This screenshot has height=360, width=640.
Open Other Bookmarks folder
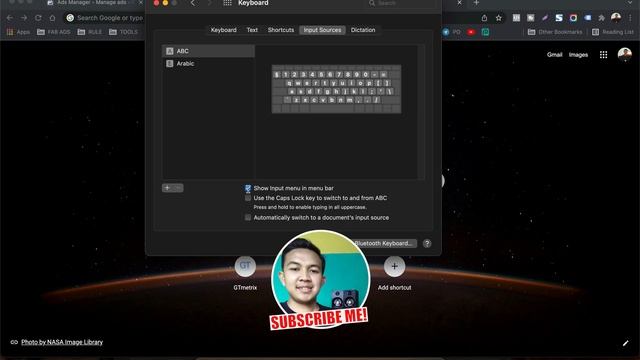[x=555, y=32]
